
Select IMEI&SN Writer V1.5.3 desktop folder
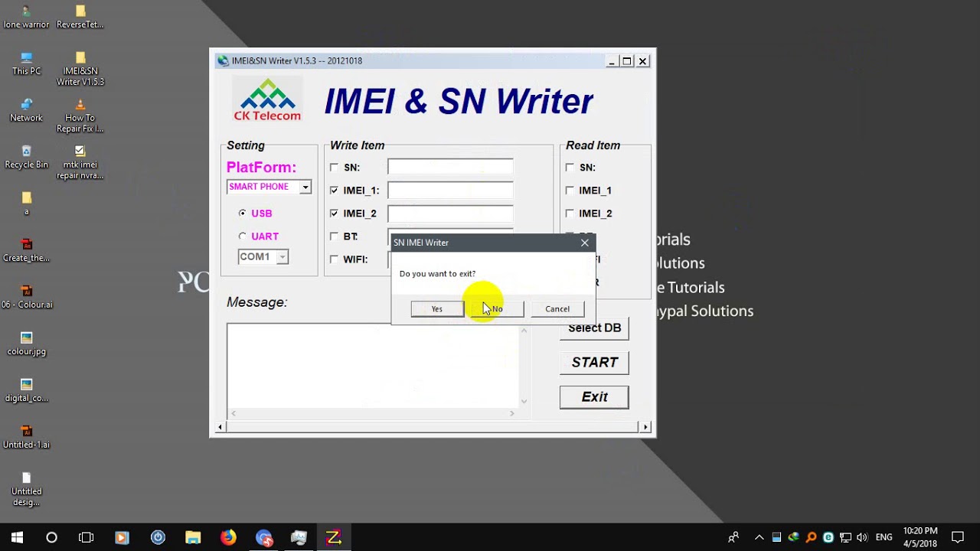click(x=80, y=69)
